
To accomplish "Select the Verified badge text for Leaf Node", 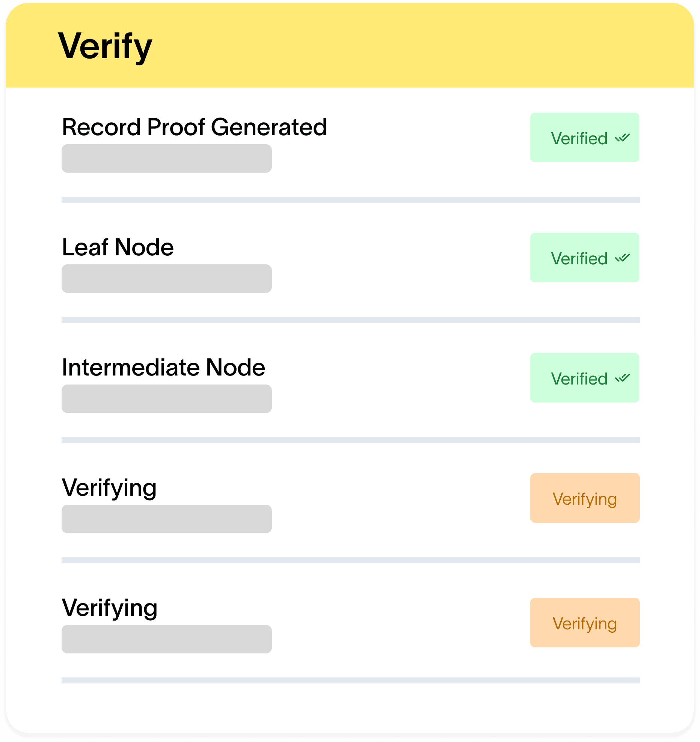I will [579, 259].
